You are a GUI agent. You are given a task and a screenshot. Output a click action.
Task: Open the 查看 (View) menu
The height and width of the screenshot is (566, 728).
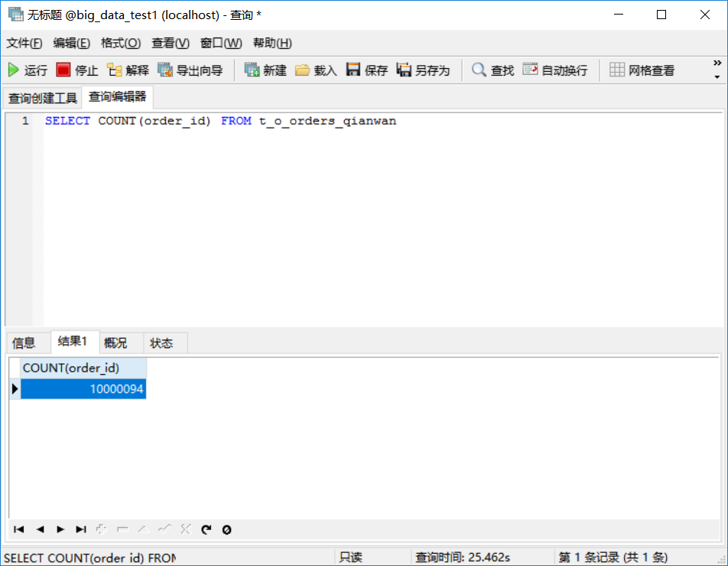pos(170,44)
